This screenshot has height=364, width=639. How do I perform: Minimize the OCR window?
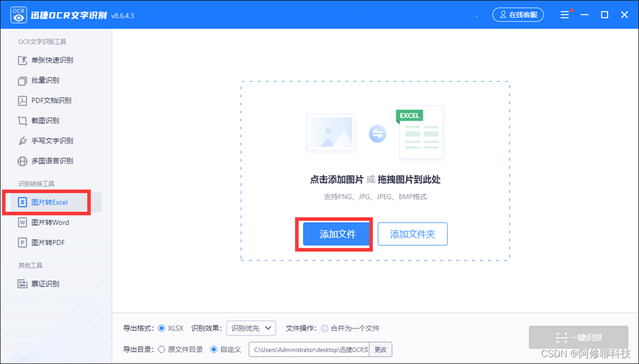[x=585, y=15]
